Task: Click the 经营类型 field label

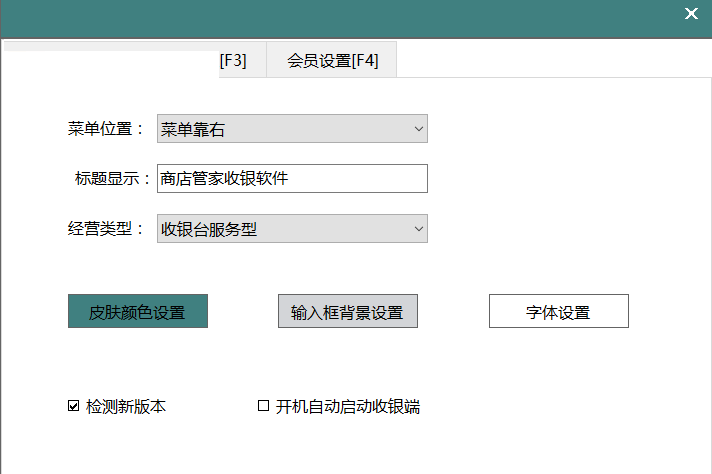Action: coord(106,229)
